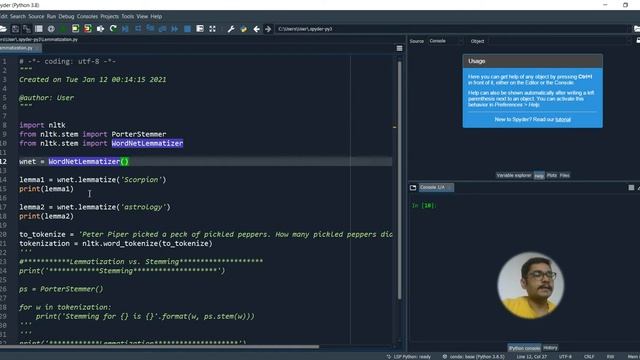Open the Consoles menu
The height and width of the screenshot is (360, 640).
(87, 16)
